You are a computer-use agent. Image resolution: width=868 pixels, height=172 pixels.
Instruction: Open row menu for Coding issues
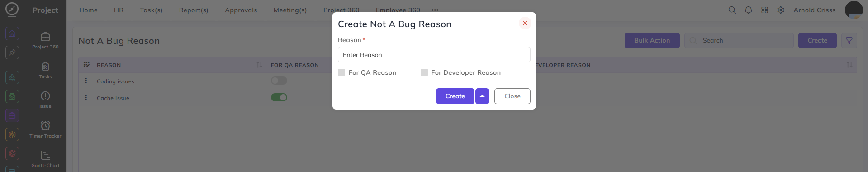point(86,81)
